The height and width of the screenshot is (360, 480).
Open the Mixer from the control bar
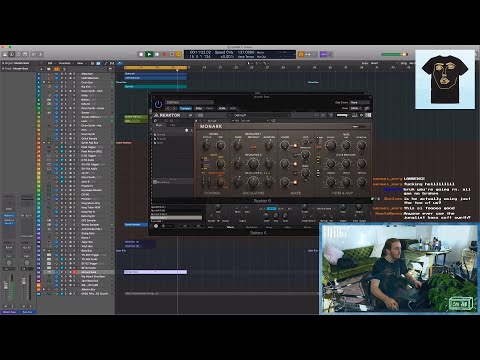pos(41,54)
